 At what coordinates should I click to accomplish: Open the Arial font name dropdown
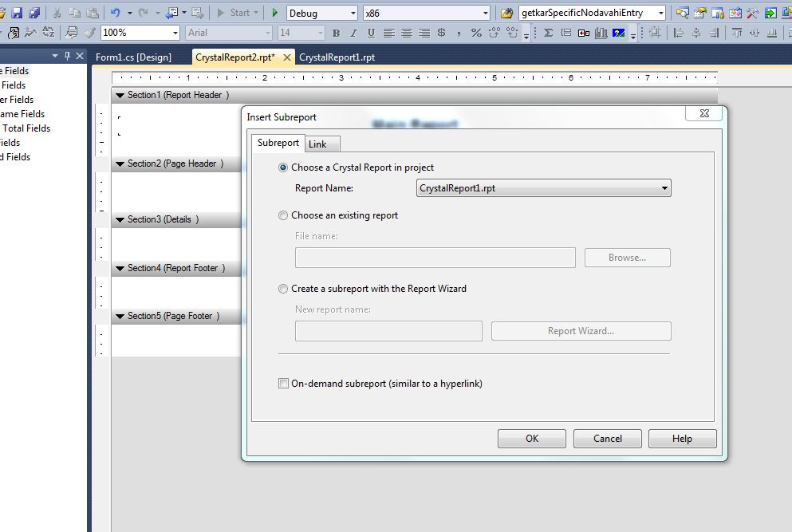[229, 33]
